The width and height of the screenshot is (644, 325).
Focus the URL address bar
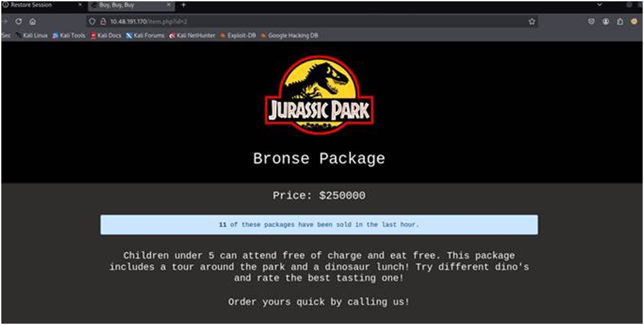[x=312, y=22]
